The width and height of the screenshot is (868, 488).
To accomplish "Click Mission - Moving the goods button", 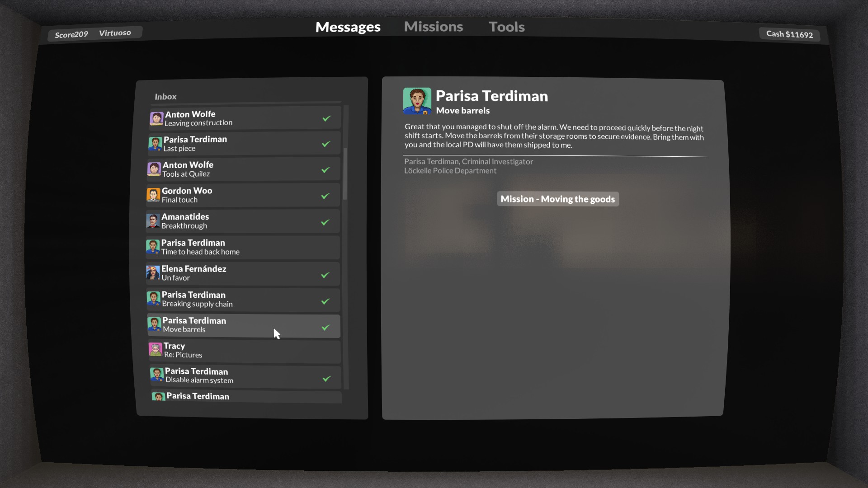I will (x=557, y=199).
